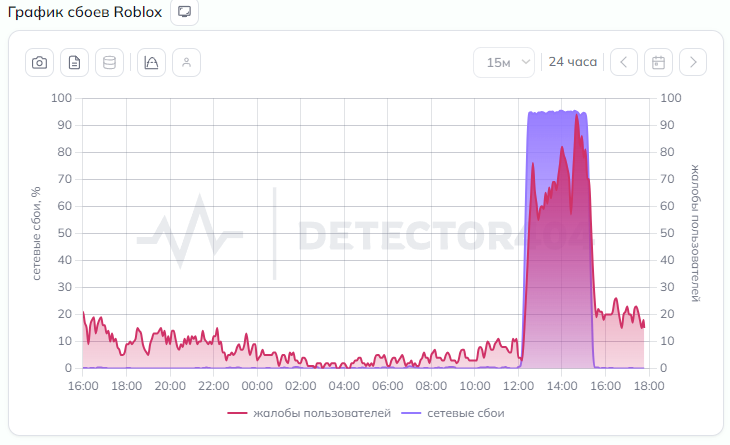Click the 12:00 x-axis label

click(x=518, y=386)
